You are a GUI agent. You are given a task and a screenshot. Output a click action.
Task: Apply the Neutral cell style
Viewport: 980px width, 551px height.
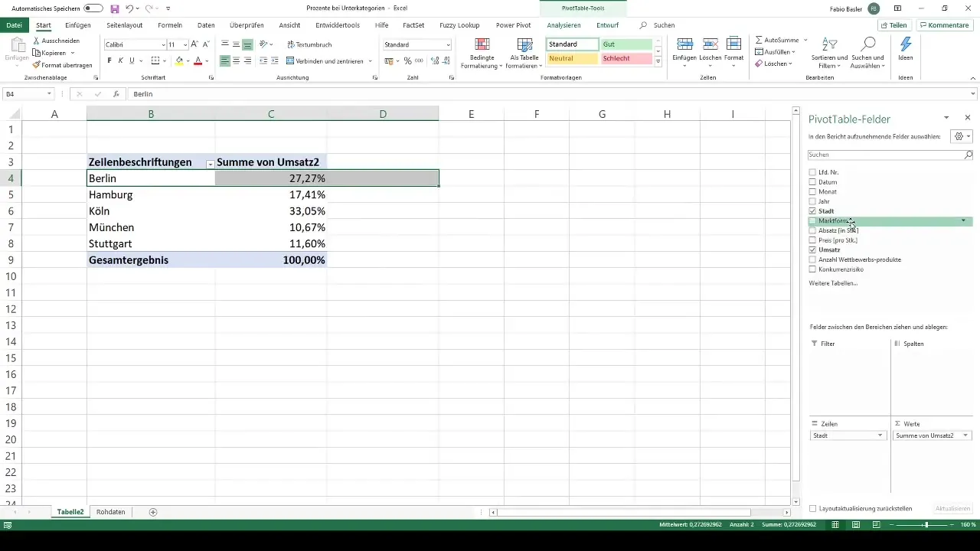click(x=572, y=59)
